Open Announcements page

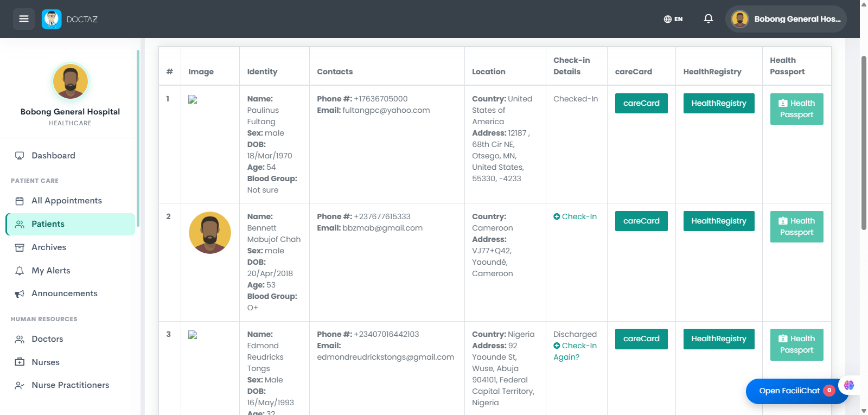click(x=71, y=293)
